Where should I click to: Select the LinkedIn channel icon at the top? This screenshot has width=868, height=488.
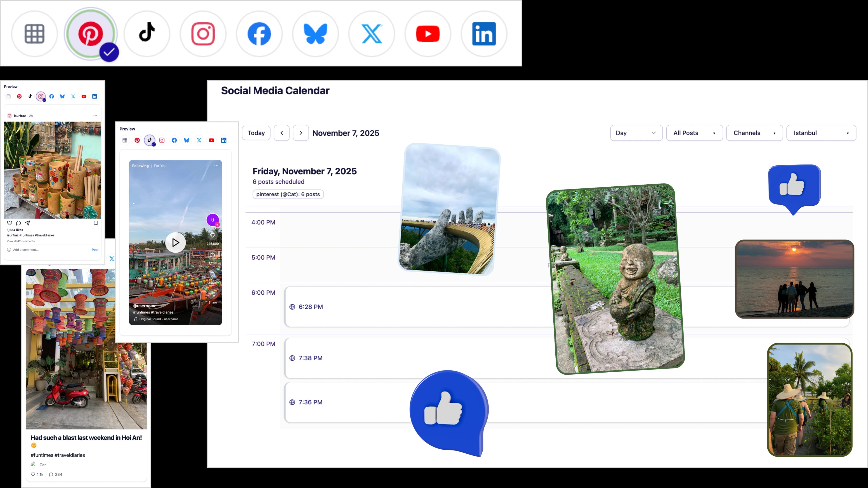(484, 34)
